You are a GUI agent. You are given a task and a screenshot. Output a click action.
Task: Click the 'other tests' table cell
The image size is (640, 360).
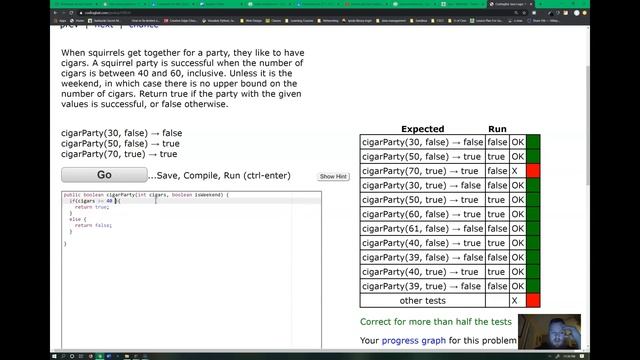click(x=422, y=301)
